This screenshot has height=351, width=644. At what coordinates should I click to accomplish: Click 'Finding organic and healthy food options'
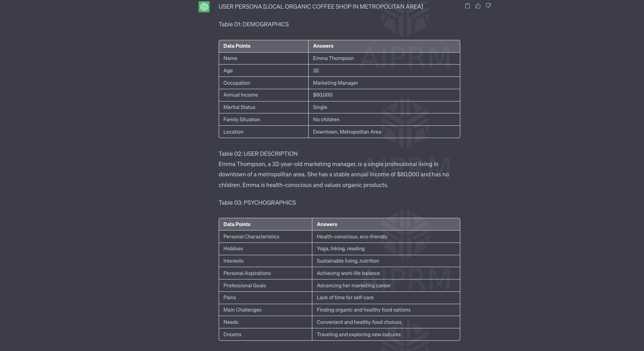tap(364, 310)
